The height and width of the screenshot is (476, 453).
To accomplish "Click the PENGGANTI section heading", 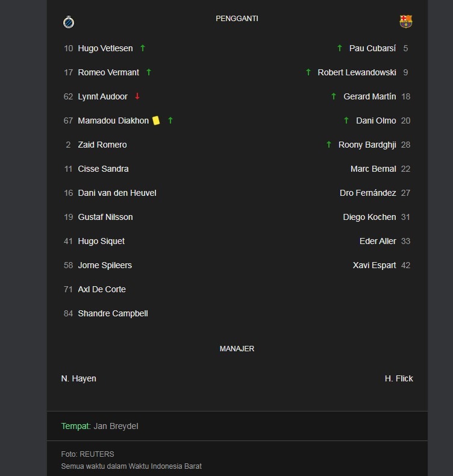I will (x=237, y=19).
